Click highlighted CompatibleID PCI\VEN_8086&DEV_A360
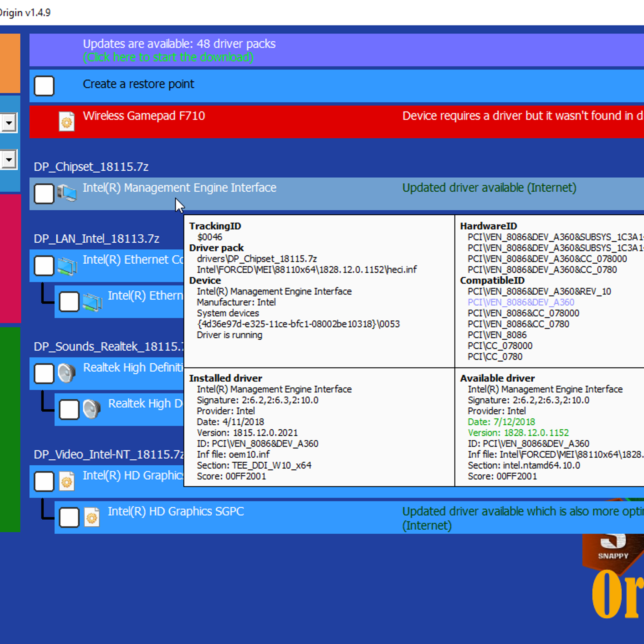 pyautogui.click(x=521, y=302)
